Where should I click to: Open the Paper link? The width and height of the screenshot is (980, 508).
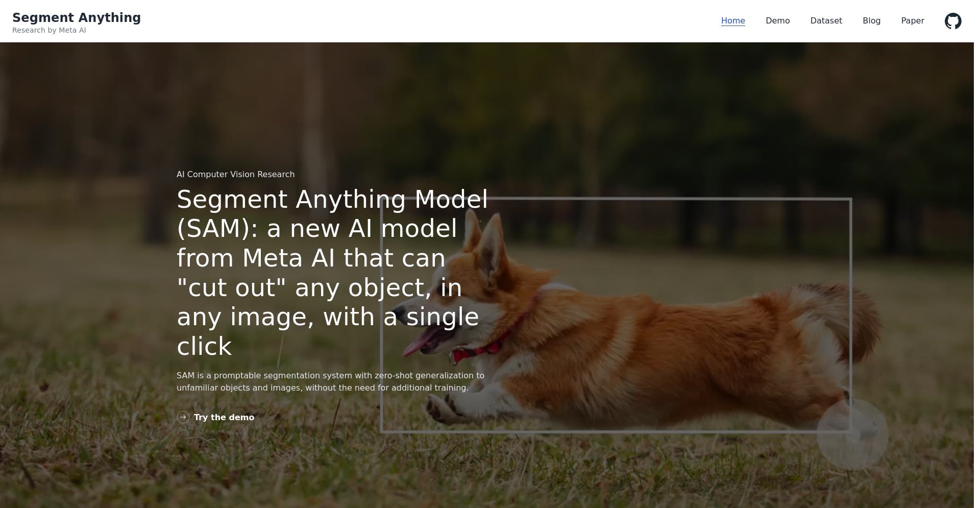pos(913,21)
